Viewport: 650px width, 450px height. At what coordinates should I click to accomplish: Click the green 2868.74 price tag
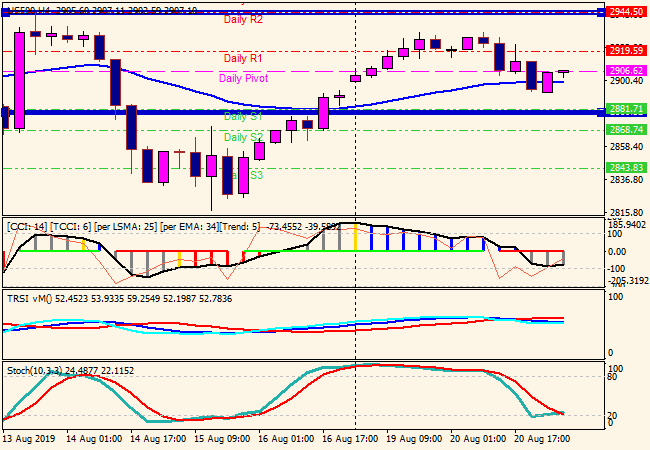pyautogui.click(x=626, y=130)
